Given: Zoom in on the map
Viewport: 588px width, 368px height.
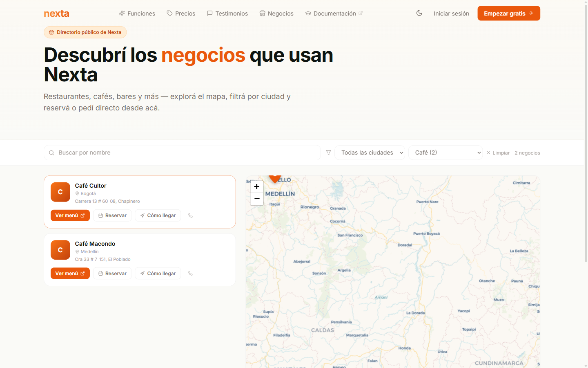Looking at the screenshot, I should (256, 186).
